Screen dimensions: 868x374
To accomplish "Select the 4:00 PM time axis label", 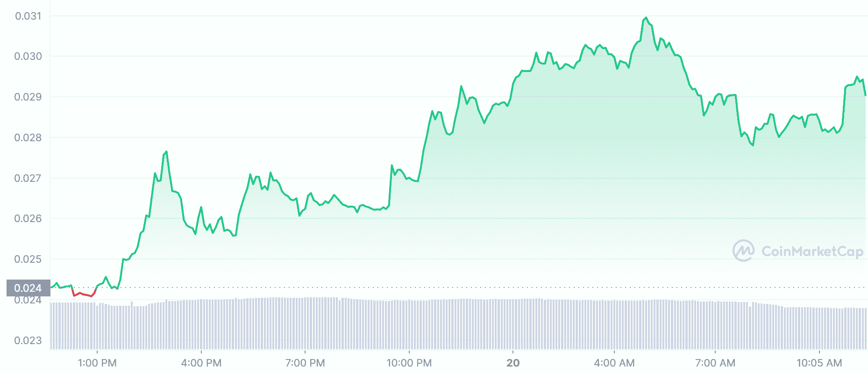I will tap(201, 363).
